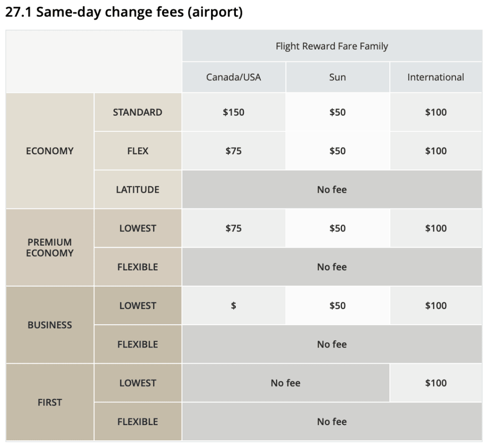
Task: Click the $150 Standard Canada/USA fee cell
Action: point(234,112)
